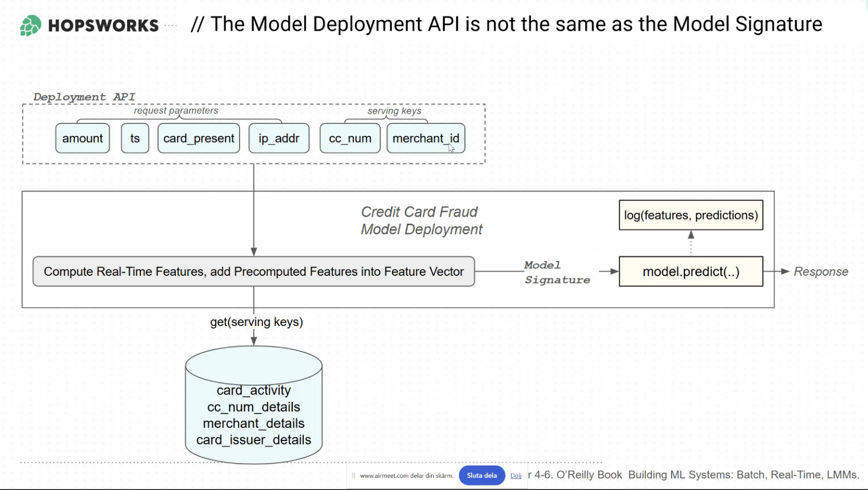This screenshot has width=868, height=490.
Task: Click the 'Deployment API' heading
Action: pyautogui.click(x=84, y=97)
